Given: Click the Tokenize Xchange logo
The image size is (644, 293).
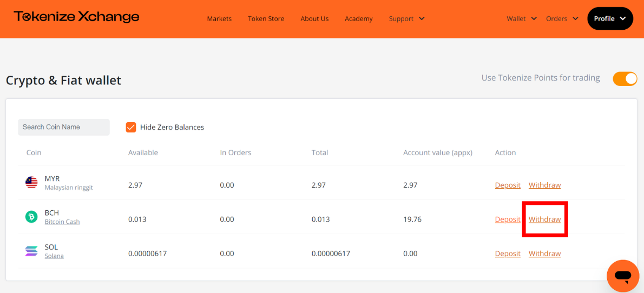Looking at the screenshot, I should (76, 17).
